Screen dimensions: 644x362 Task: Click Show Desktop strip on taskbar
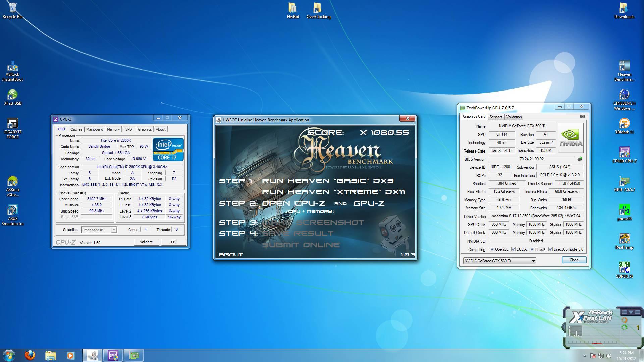coord(642,355)
